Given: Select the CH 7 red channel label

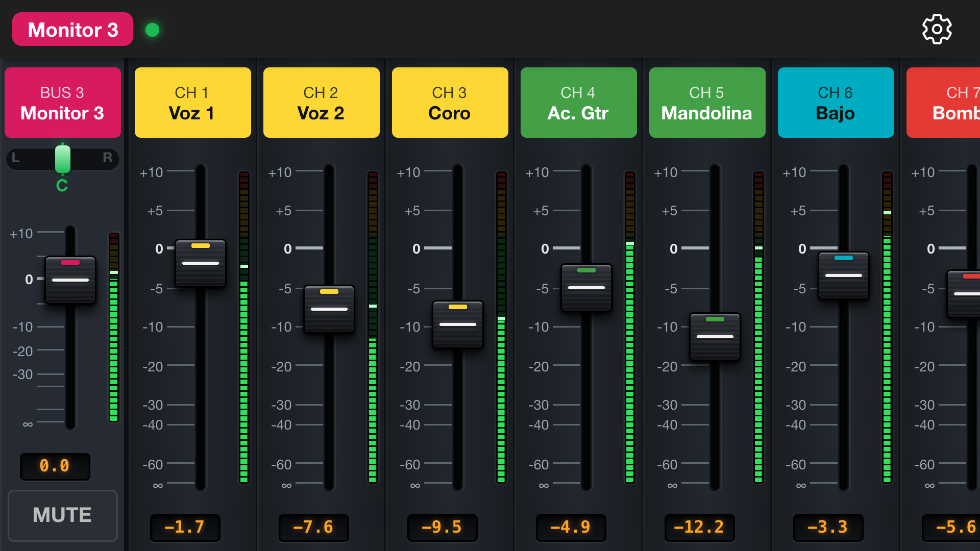Looking at the screenshot, I should pos(943,103).
